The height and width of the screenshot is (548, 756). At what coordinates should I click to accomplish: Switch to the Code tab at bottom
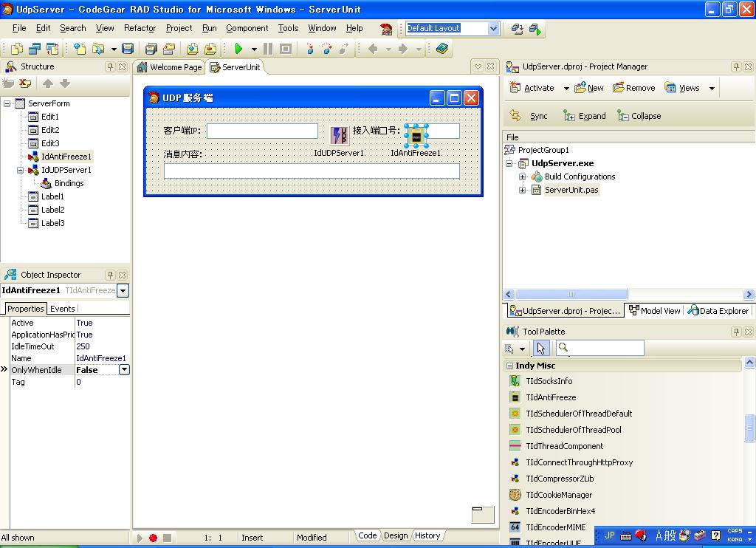[x=368, y=535]
